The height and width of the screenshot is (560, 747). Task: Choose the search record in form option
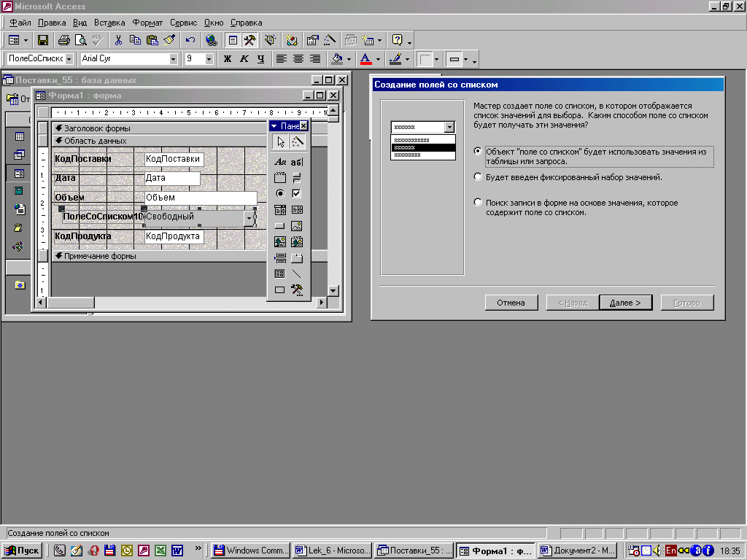pyautogui.click(x=478, y=202)
